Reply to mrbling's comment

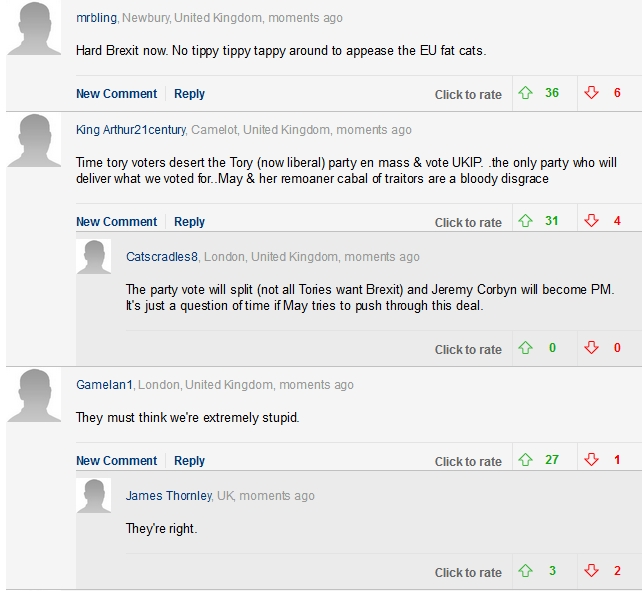coord(189,94)
